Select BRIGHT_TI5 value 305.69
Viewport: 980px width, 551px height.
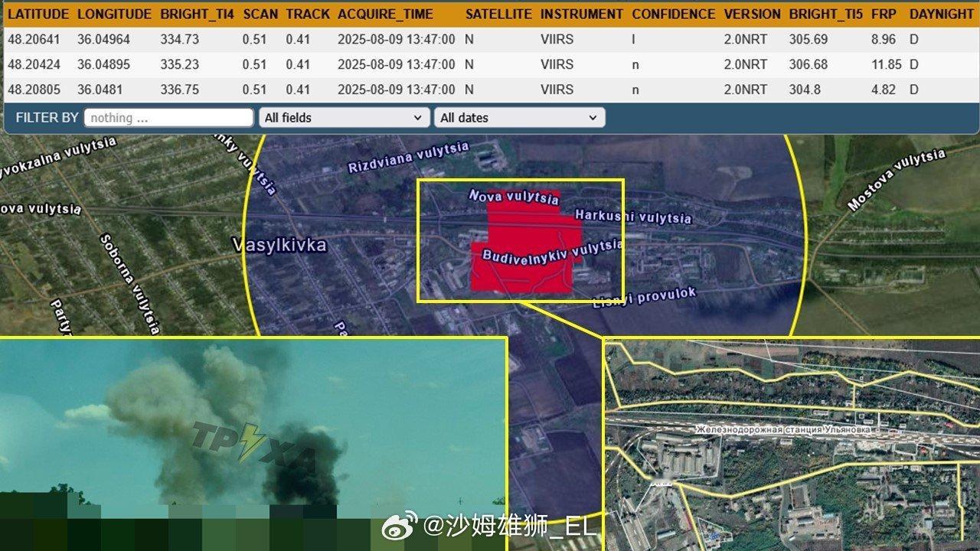808,39
